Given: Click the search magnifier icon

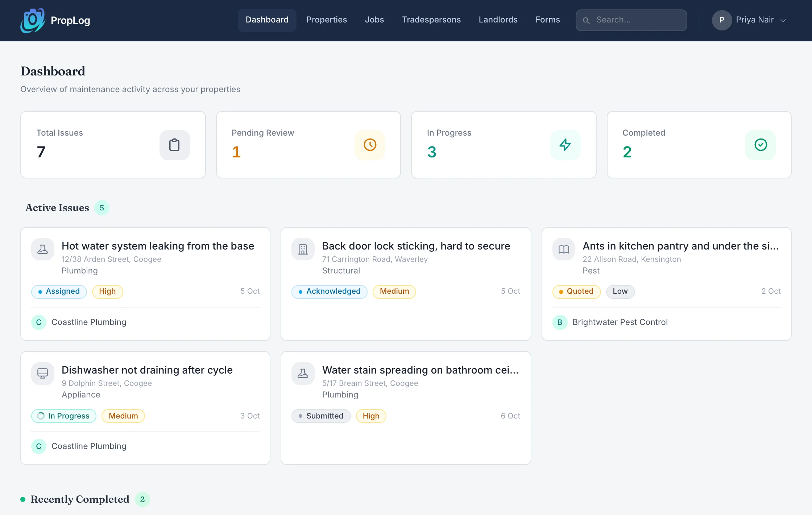Looking at the screenshot, I should coord(586,20).
